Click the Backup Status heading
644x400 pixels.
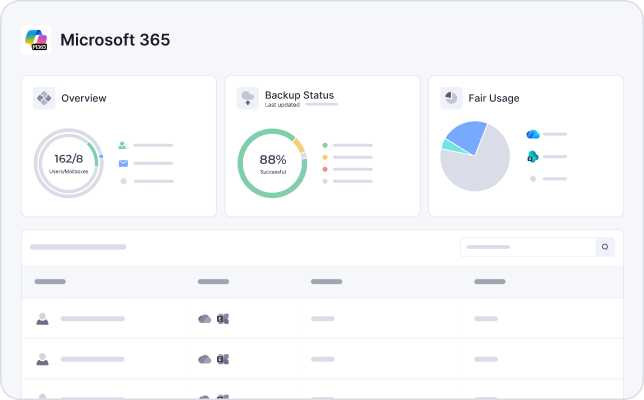coord(299,95)
